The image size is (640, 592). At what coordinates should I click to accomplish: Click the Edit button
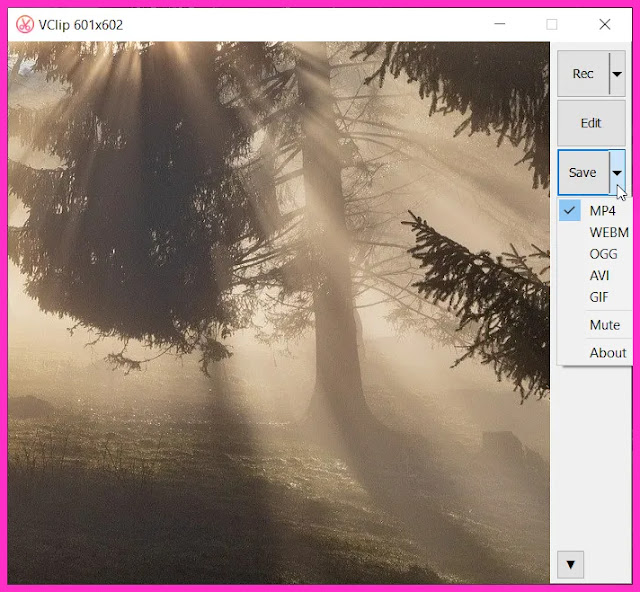pyautogui.click(x=591, y=123)
